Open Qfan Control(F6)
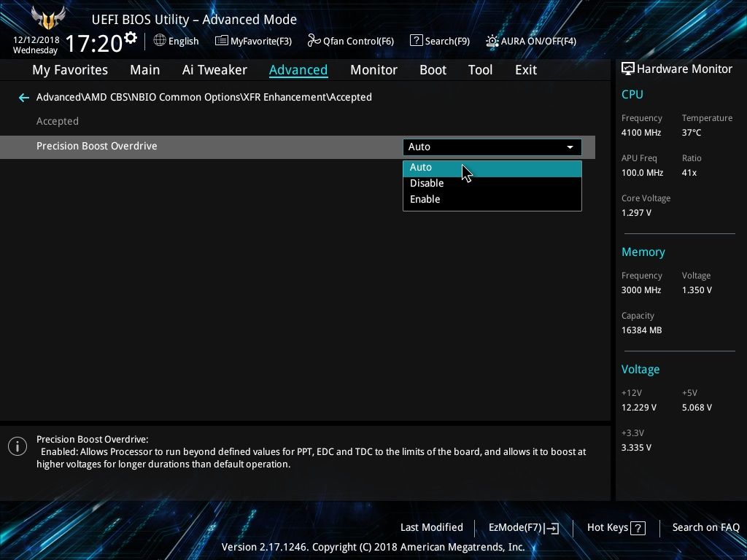The width and height of the screenshot is (747, 560). (x=351, y=41)
